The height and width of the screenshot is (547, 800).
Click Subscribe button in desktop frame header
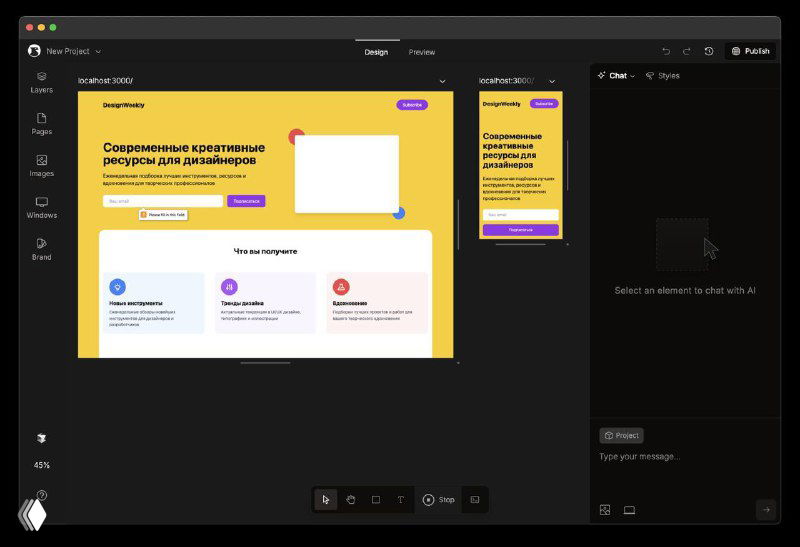(412, 105)
